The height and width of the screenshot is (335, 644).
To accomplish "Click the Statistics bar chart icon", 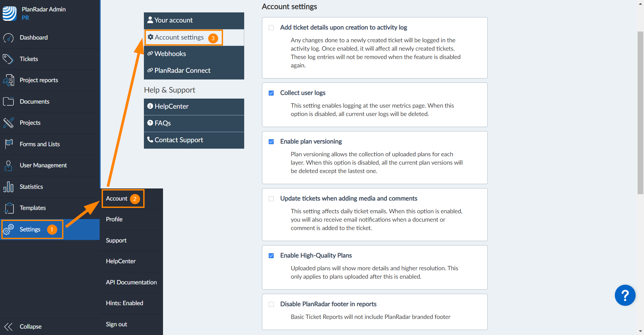I will tap(8, 187).
